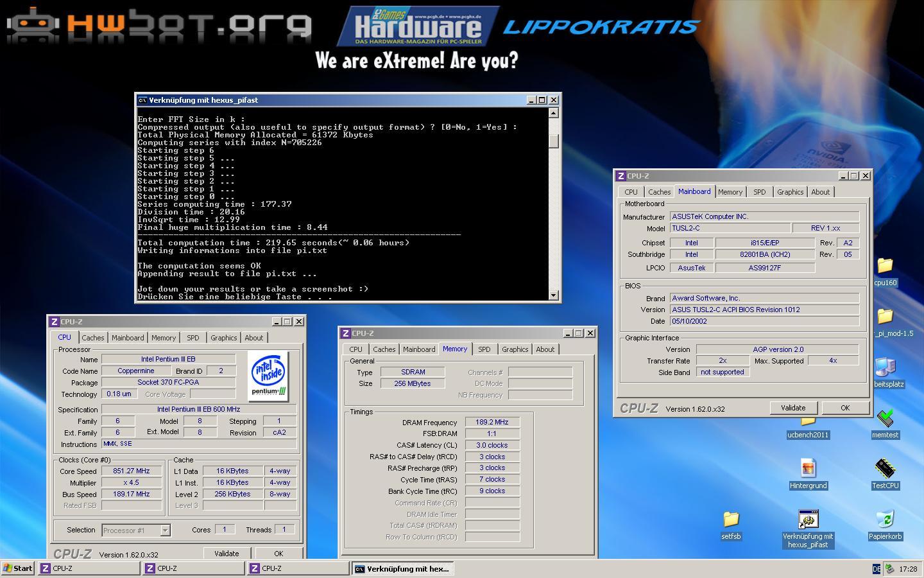The height and width of the screenshot is (578, 924).
Task: Click the Total computation time line
Action: point(273,243)
